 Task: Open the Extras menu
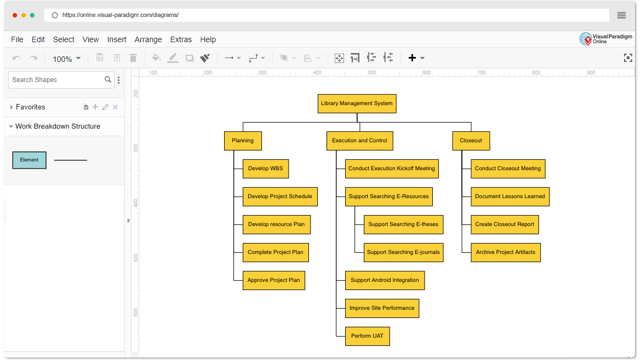coord(181,39)
